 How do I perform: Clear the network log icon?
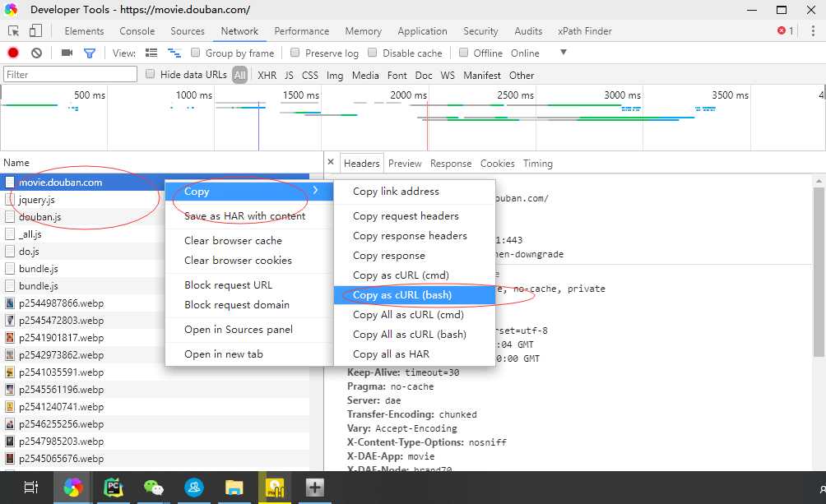(36, 53)
